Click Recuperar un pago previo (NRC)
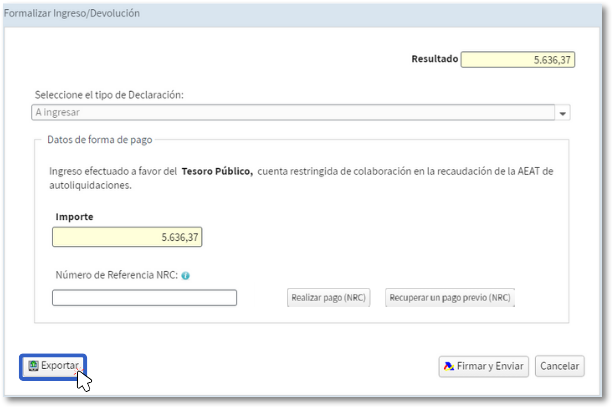Image resolution: width=613 pixels, height=408 pixels. (x=450, y=298)
